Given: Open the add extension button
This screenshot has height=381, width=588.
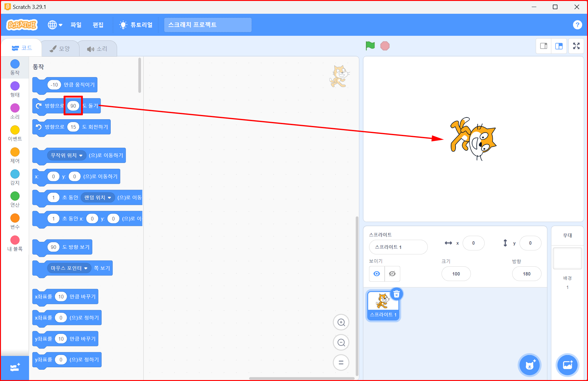Looking at the screenshot, I should click(x=15, y=368).
